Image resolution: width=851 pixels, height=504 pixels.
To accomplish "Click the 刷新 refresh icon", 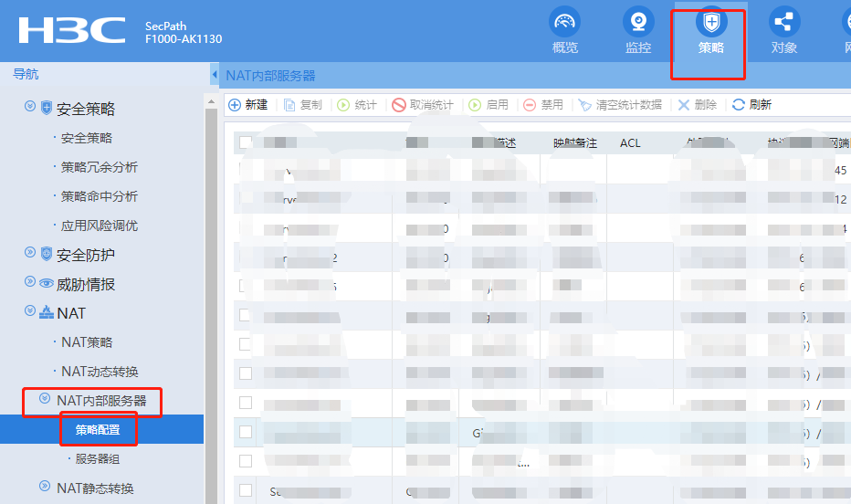I will pyautogui.click(x=738, y=105).
